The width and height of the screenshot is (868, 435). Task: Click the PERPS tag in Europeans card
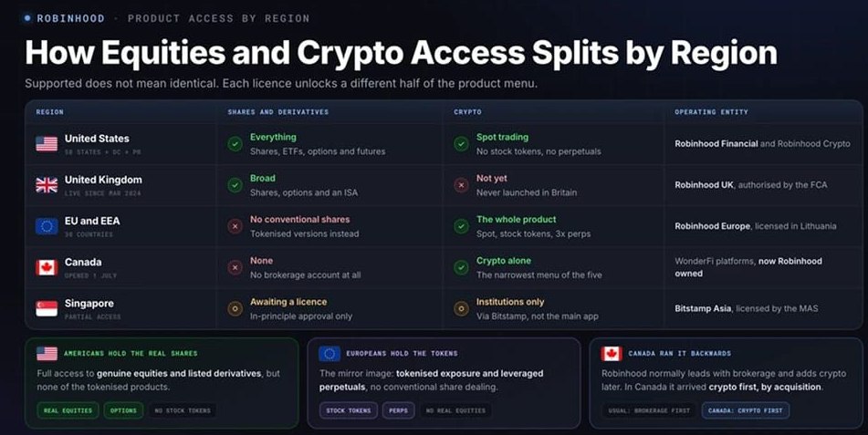[398, 410]
